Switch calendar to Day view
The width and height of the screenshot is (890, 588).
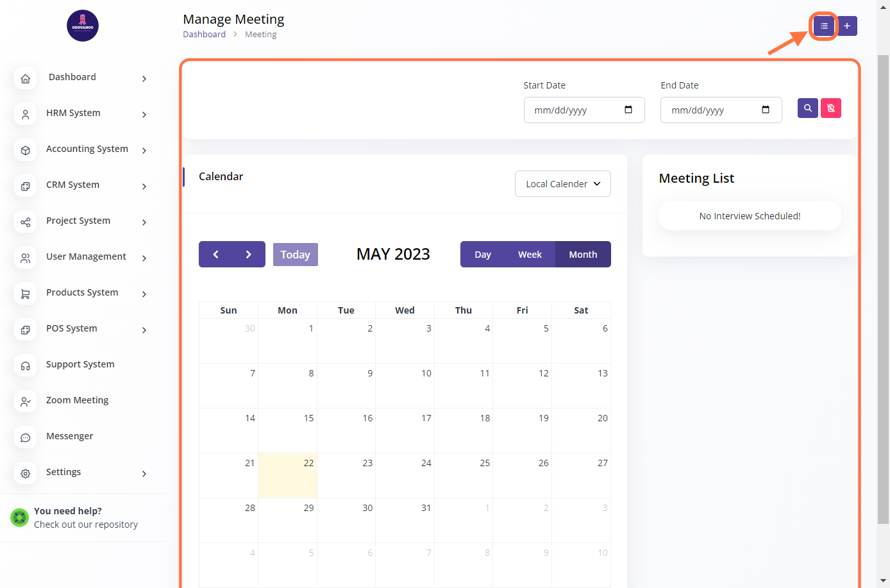coord(483,255)
